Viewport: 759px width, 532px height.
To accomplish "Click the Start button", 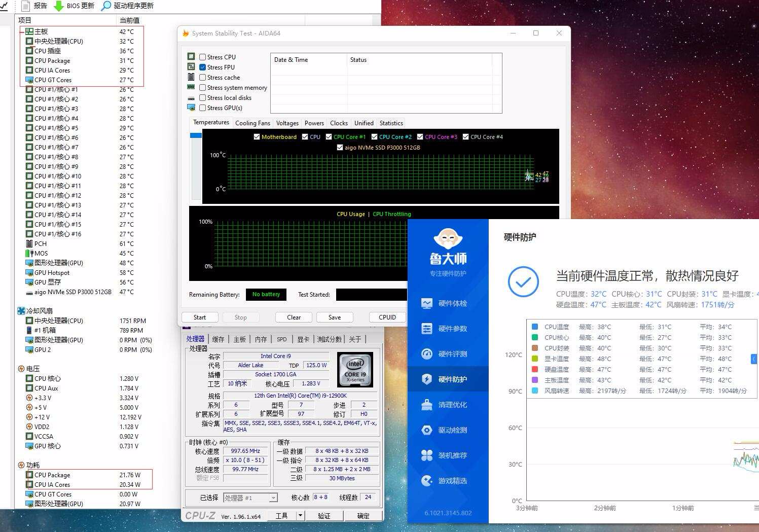I will [200, 317].
